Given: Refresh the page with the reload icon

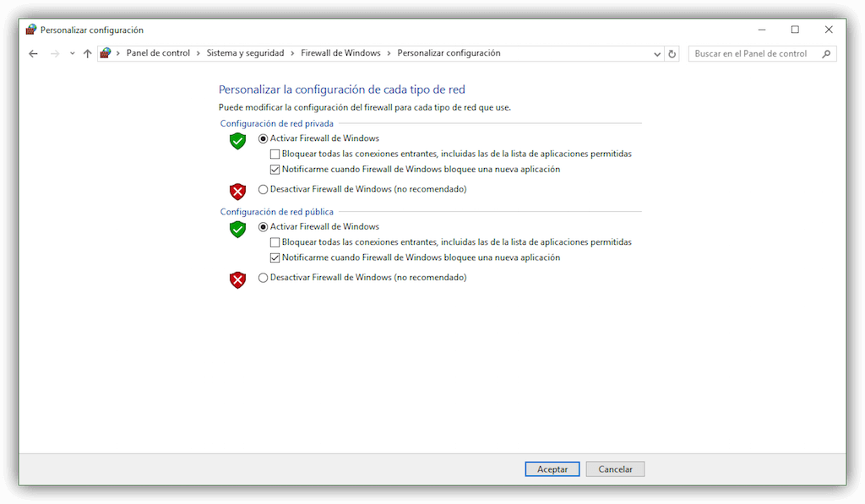Looking at the screenshot, I should pos(672,54).
